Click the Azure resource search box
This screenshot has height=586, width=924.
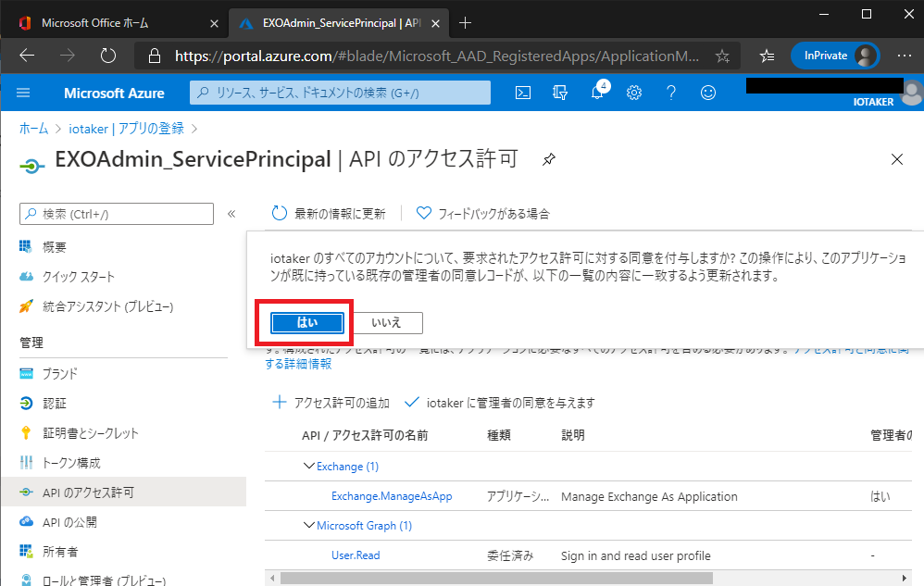tap(341, 93)
